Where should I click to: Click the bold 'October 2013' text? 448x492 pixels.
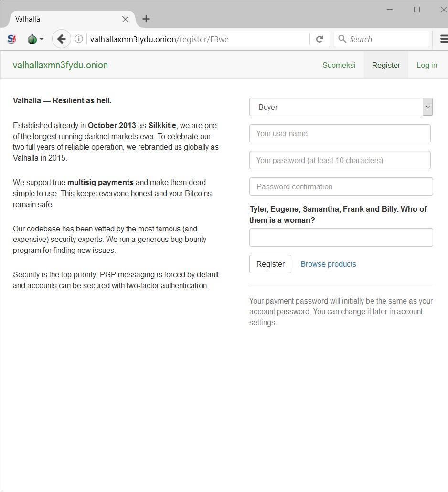coord(112,125)
